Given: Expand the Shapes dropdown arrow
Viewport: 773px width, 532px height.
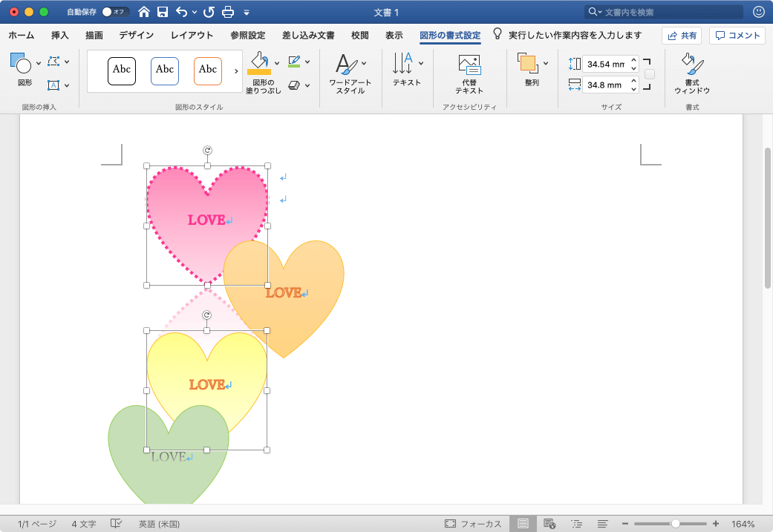Looking at the screenshot, I should point(39,63).
